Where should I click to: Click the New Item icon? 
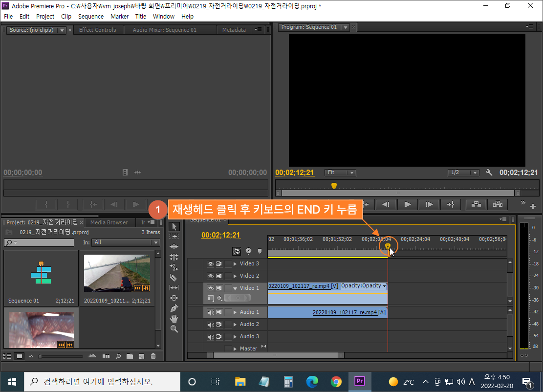coord(141,356)
